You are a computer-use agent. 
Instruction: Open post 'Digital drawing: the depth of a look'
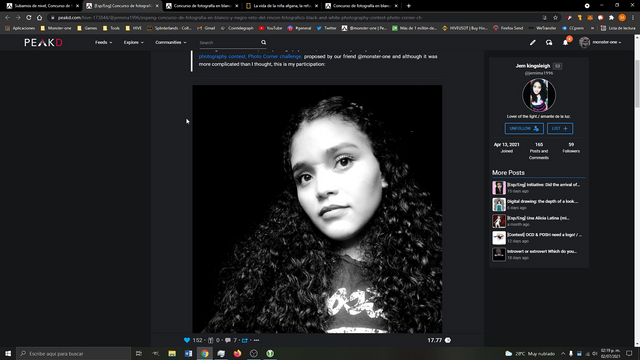[x=542, y=202]
